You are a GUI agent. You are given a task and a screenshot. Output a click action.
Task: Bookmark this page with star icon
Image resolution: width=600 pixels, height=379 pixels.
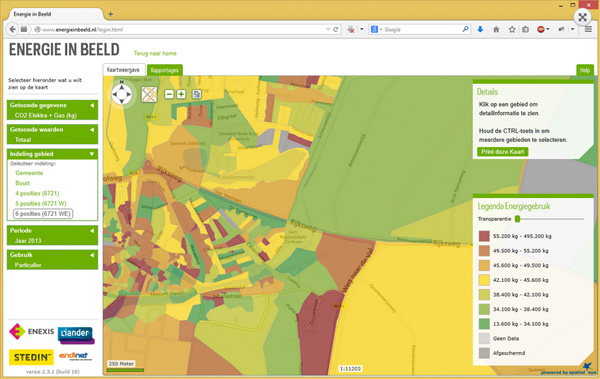[512, 29]
